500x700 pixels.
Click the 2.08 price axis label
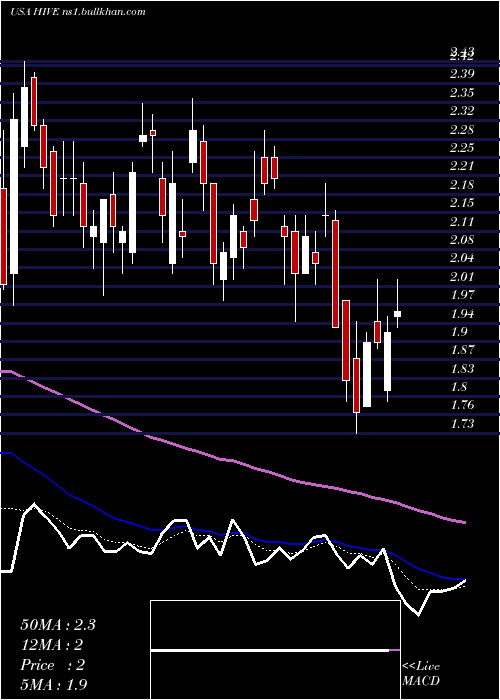coord(462,240)
